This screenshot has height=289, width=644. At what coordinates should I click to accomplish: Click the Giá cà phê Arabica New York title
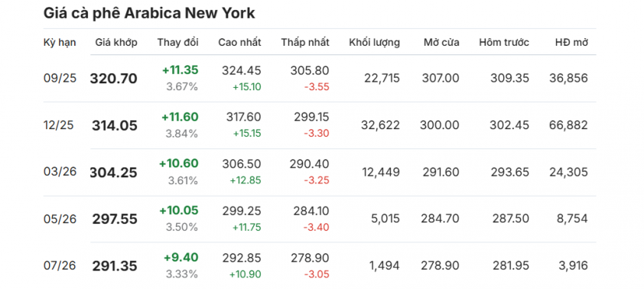coord(149,13)
